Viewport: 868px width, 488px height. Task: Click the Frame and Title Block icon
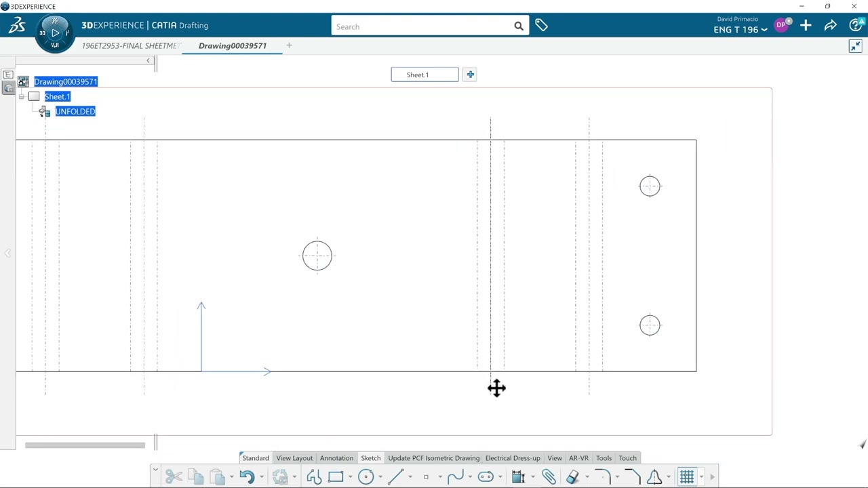pos(519,477)
